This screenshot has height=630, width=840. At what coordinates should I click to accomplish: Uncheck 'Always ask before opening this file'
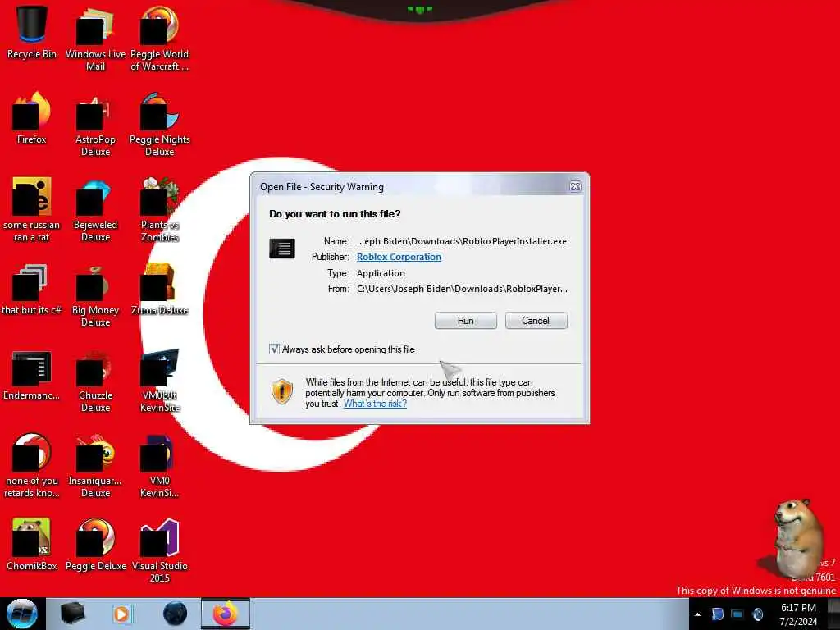pos(274,349)
